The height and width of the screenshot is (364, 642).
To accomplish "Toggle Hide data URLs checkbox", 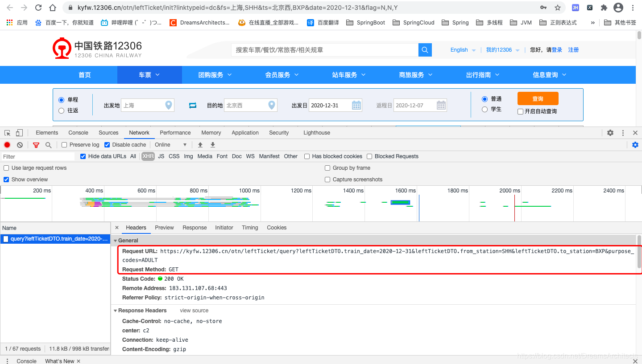I will (83, 156).
